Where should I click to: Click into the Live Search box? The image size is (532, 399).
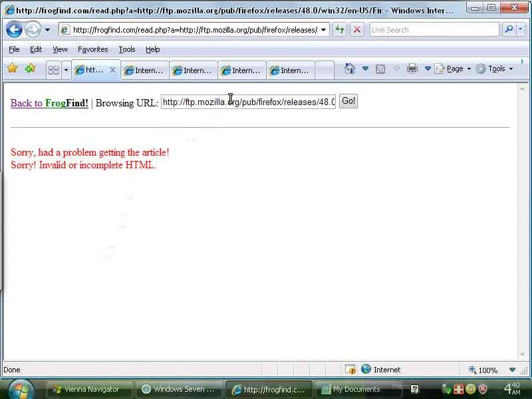(434, 30)
